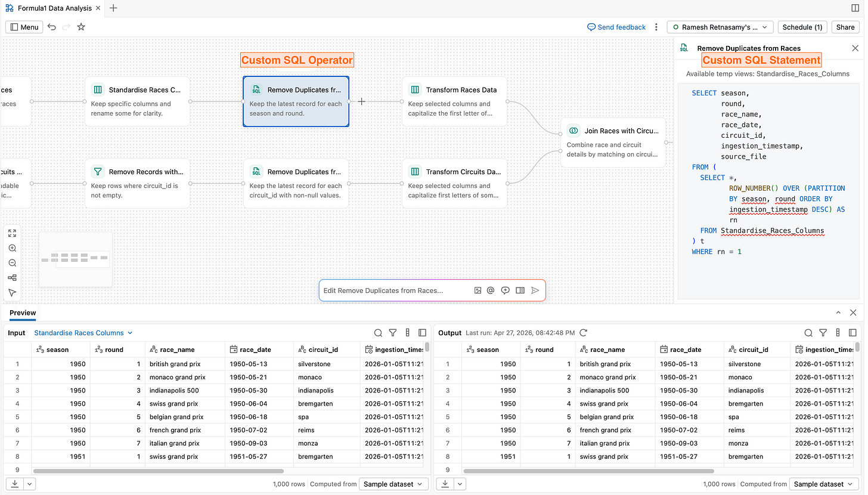Viewport: 868px width, 495px height.
Task: Expand the download options arrow under Input
Action: pos(29,484)
